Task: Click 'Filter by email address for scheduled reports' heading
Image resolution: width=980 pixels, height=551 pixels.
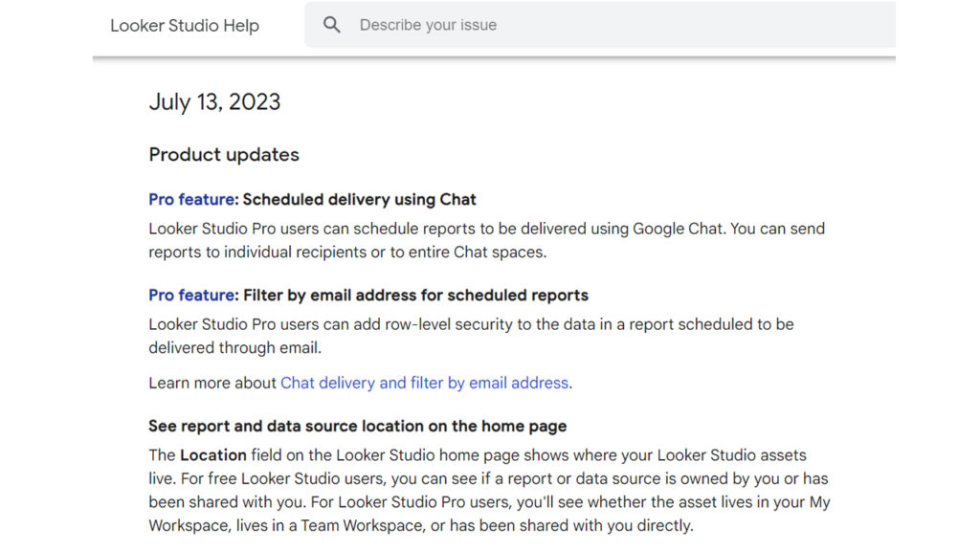Action: pyautogui.click(x=415, y=295)
